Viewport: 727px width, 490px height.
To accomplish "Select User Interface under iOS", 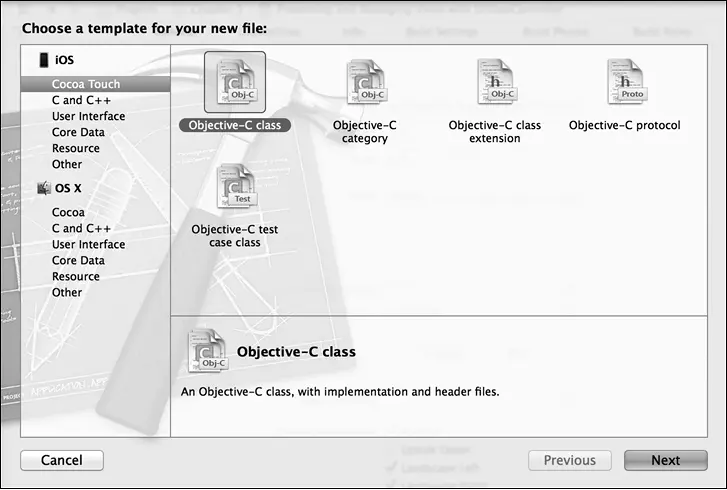I will coord(89,116).
